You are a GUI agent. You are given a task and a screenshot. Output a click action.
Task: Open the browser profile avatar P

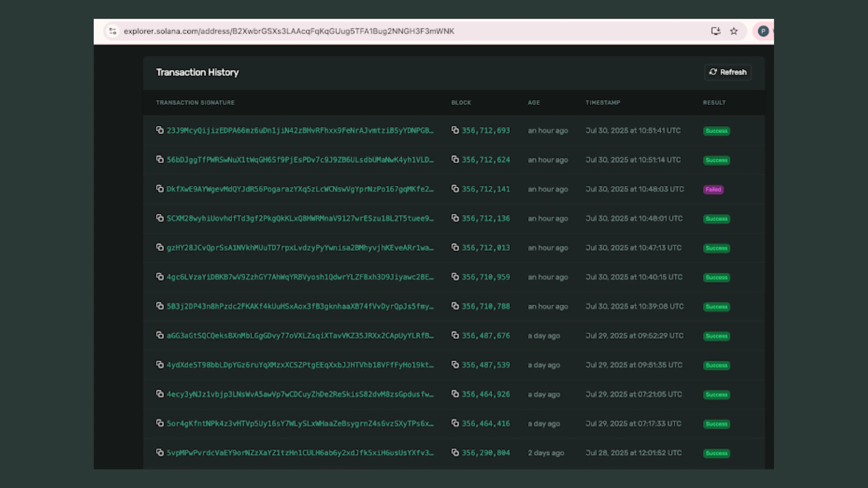pyautogui.click(x=763, y=31)
